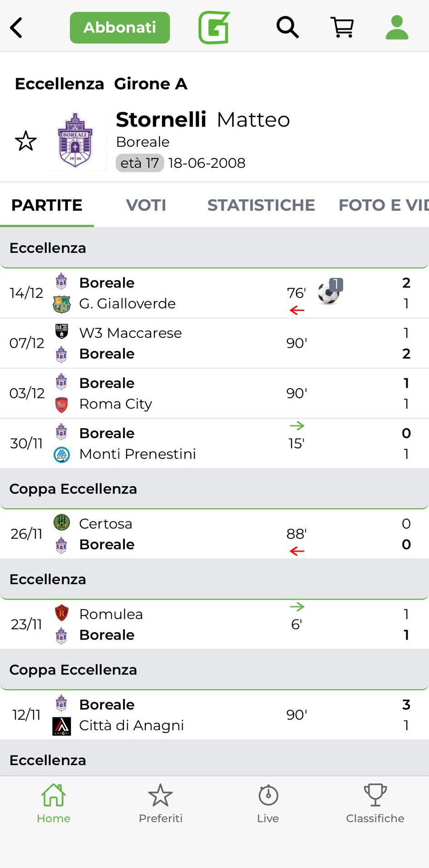Open search with the magnifier icon
The height and width of the screenshot is (868, 429).
click(287, 28)
